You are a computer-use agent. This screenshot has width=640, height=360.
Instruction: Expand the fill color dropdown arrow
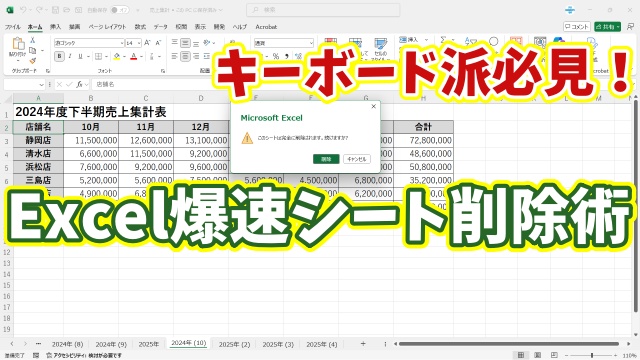pyautogui.click(x=124, y=56)
